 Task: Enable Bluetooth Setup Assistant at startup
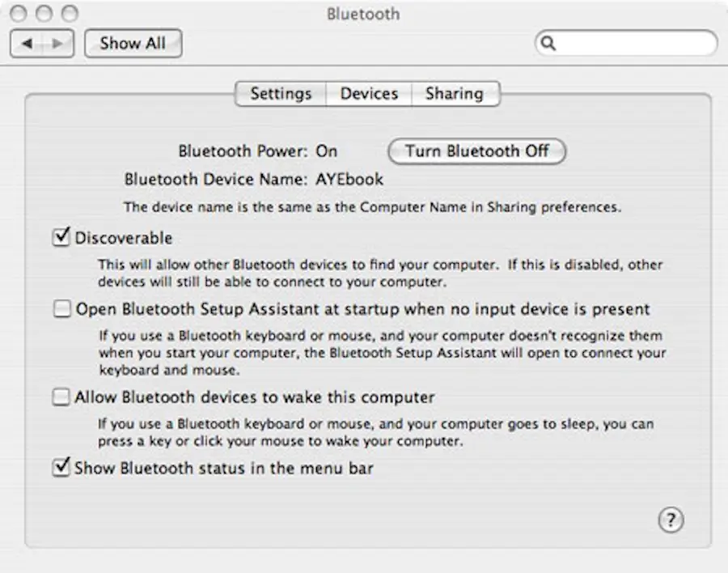61,308
